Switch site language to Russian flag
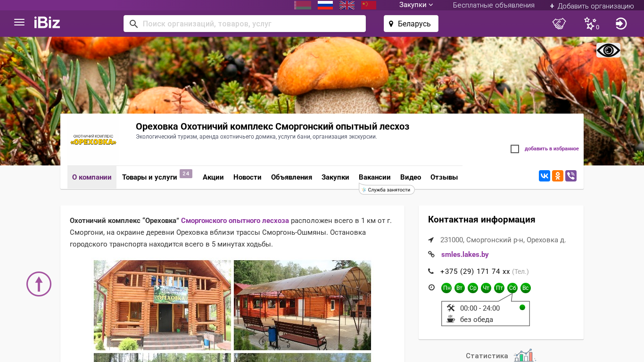This screenshot has width=644, height=362. (325, 5)
